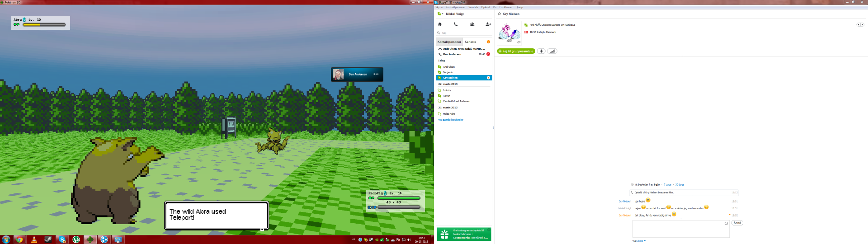The height and width of the screenshot is (244, 868).
Task: Click the profile name Mikkel Voigt
Action: pyautogui.click(x=455, y=14)
